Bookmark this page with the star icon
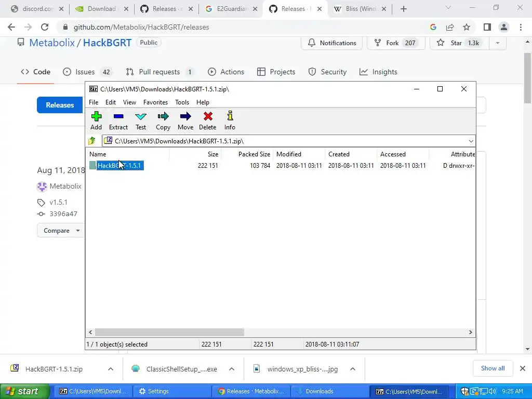This screenshot has width=532, height=399. pos(467,27)
